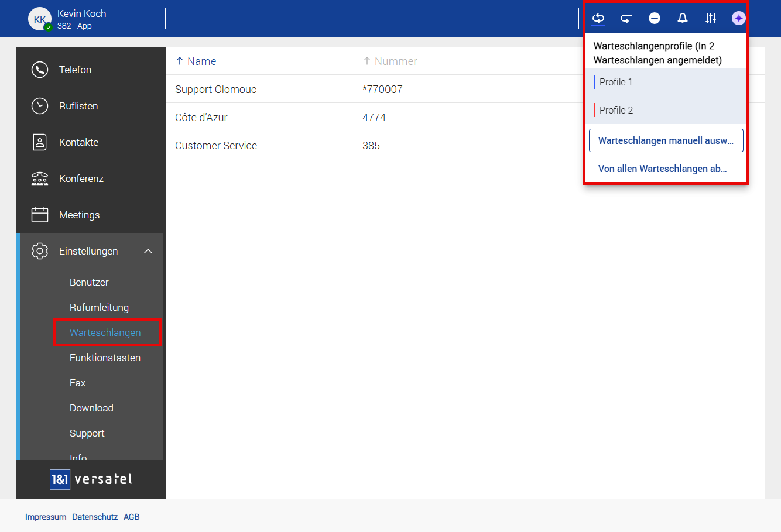Open the call forwarding arrow icon

point(626,18)
